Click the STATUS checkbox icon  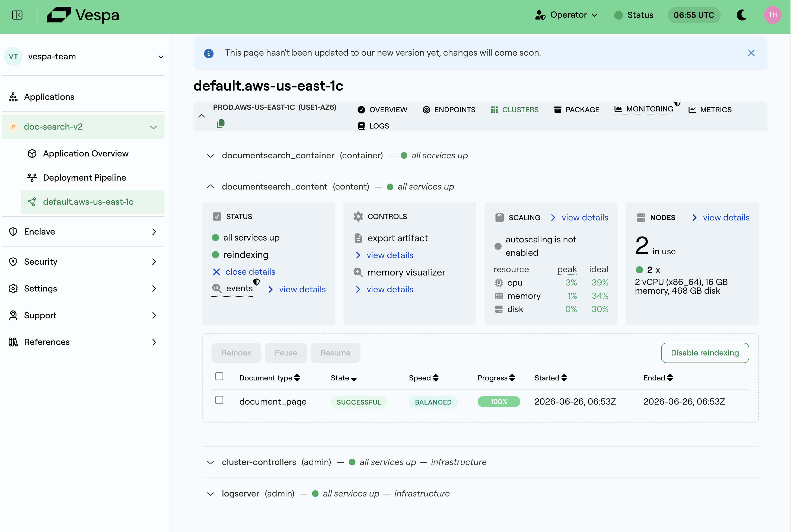click(217, 216)
